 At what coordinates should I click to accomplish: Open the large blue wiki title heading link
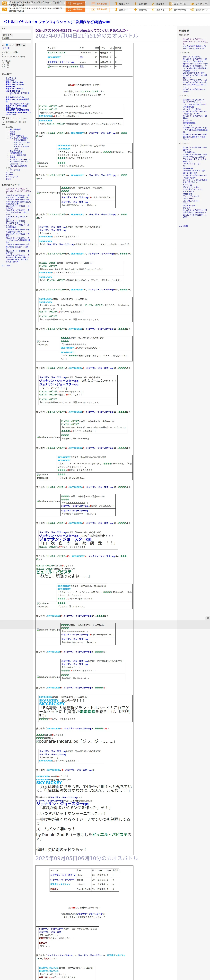tap(57, 22)
